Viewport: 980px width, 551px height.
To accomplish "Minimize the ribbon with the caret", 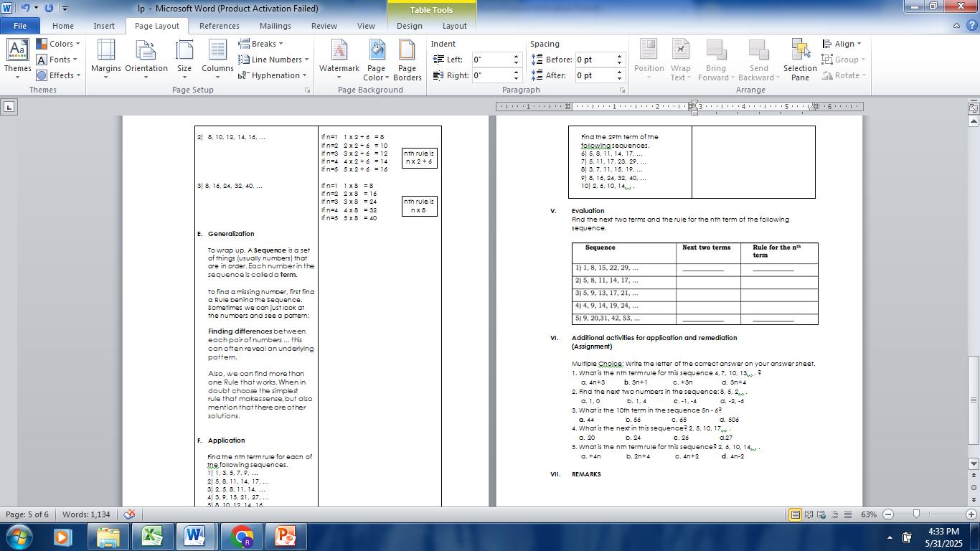I will pos(956,26).
